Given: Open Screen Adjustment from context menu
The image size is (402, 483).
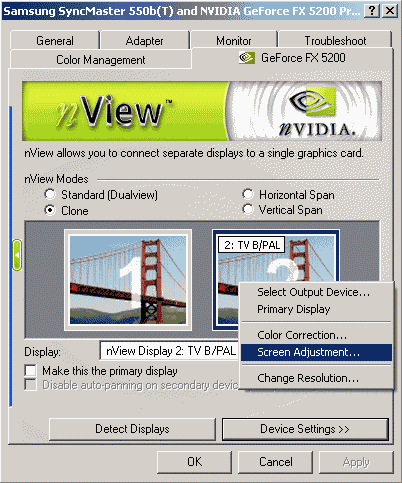Looking at the screenshot, I should tap(316, 352).
